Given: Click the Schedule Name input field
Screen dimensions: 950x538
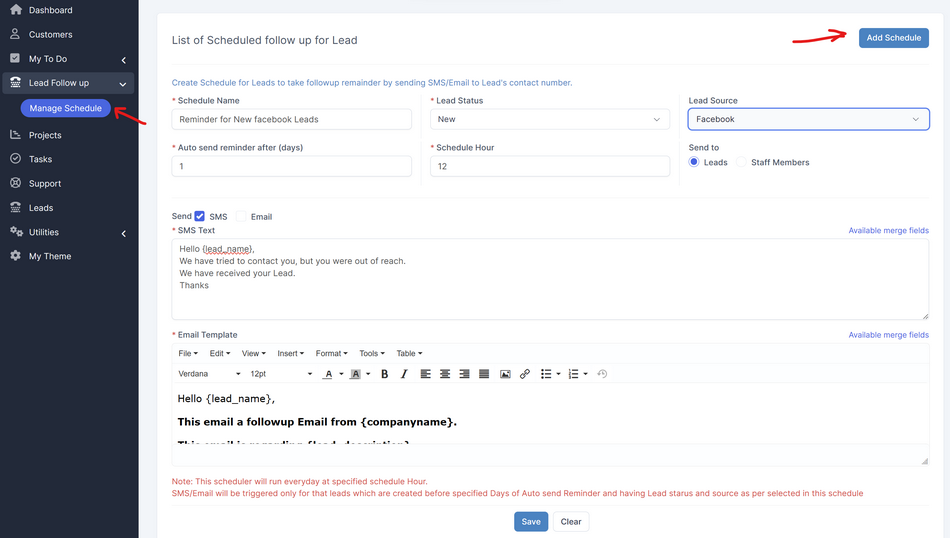Looking at the screenshot, I should click(x=291, y=119).
